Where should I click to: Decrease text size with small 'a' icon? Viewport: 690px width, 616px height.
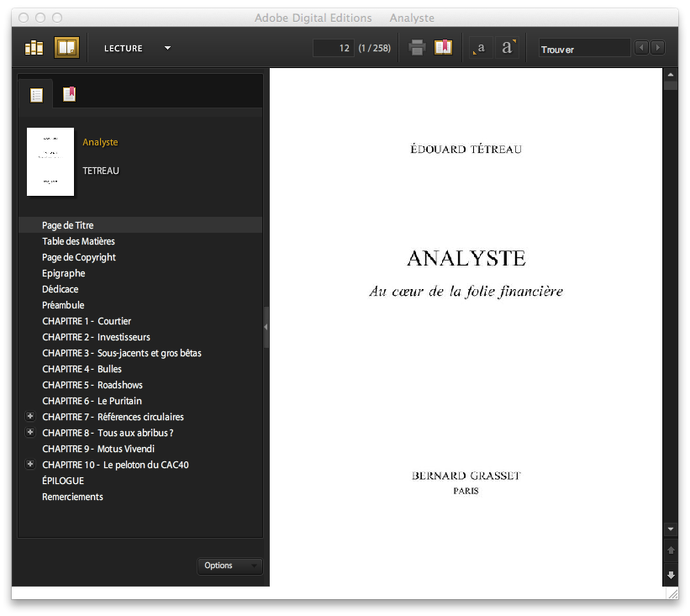click(x=479, y=48)
